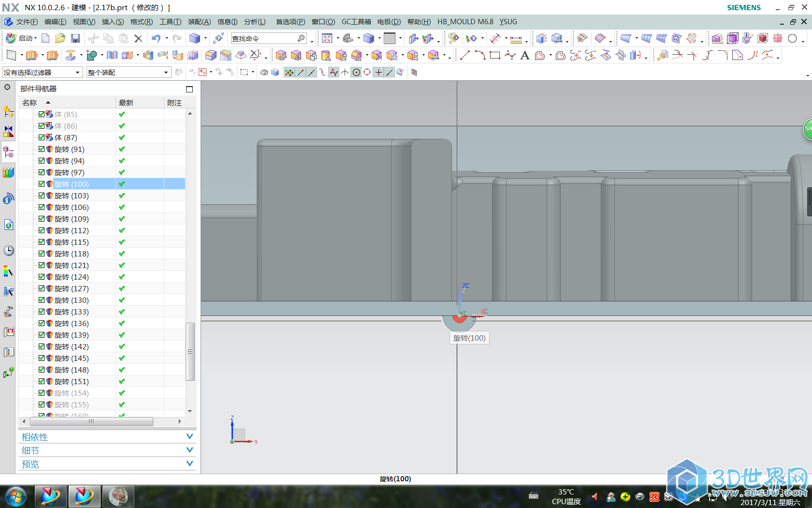Maximize the 部件导航器 panel

[189, 89]
